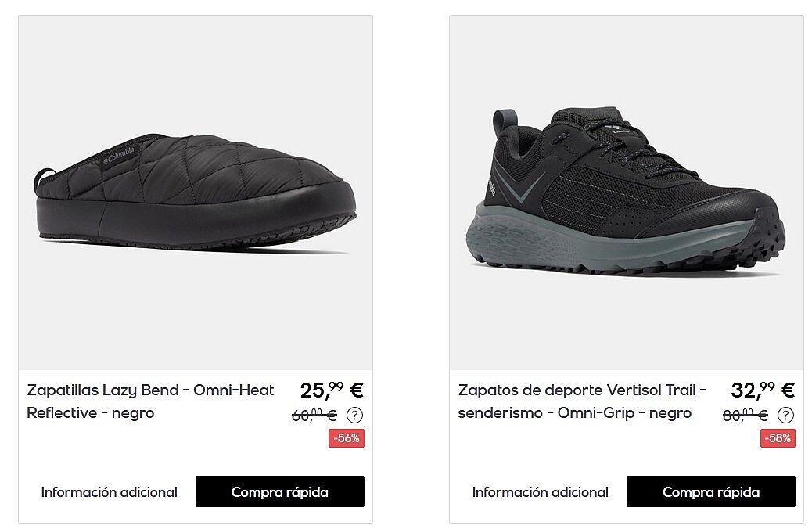
Task: Click Compra rápida for Lazy Bend slippers
Action: 280,491
